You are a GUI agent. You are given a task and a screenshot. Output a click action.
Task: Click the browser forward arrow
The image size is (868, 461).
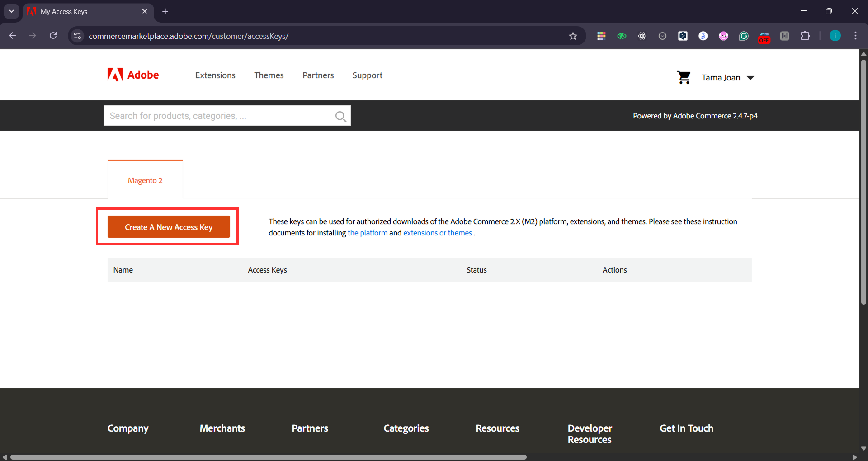[x=33, y=36]
